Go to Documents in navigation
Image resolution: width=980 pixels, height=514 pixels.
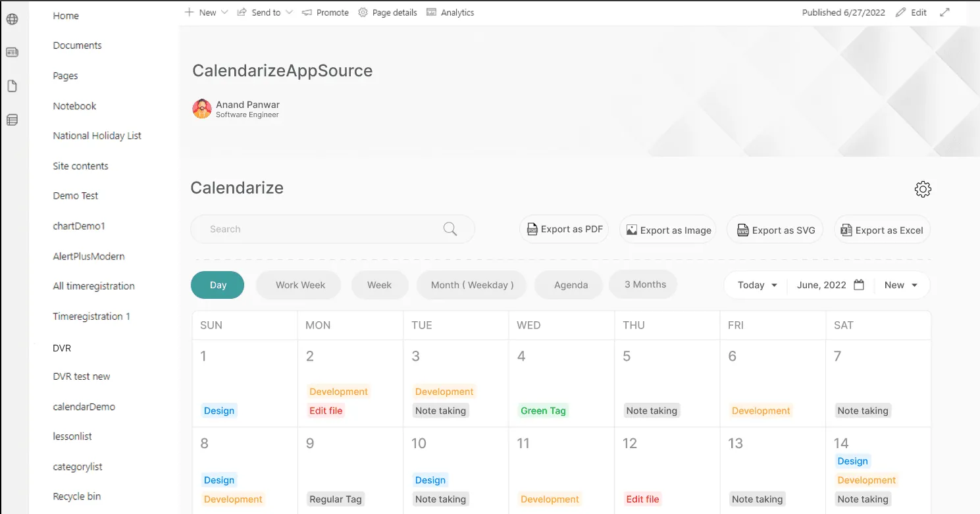pos(77,45)
